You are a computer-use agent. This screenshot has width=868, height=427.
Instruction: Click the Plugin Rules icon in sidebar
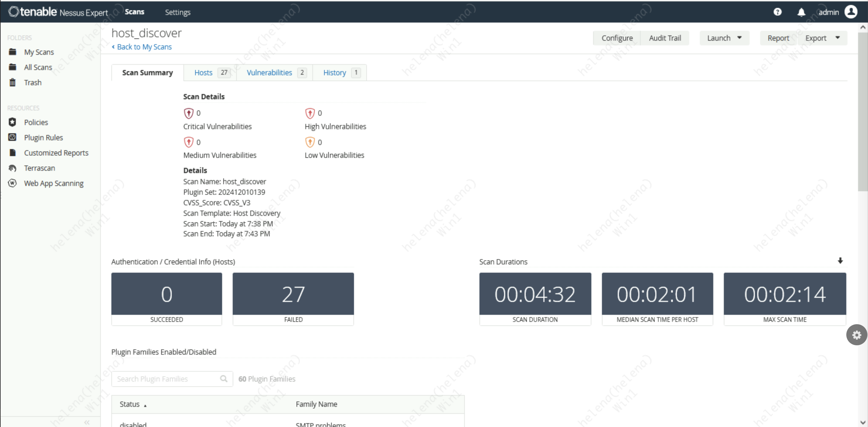13,137
